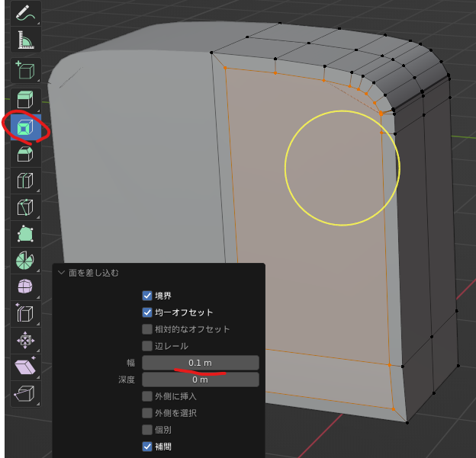Click the 幅 field showing 0.1 m
The height and width of the screenshot is (458, 476).
click(x=200, y=363)
